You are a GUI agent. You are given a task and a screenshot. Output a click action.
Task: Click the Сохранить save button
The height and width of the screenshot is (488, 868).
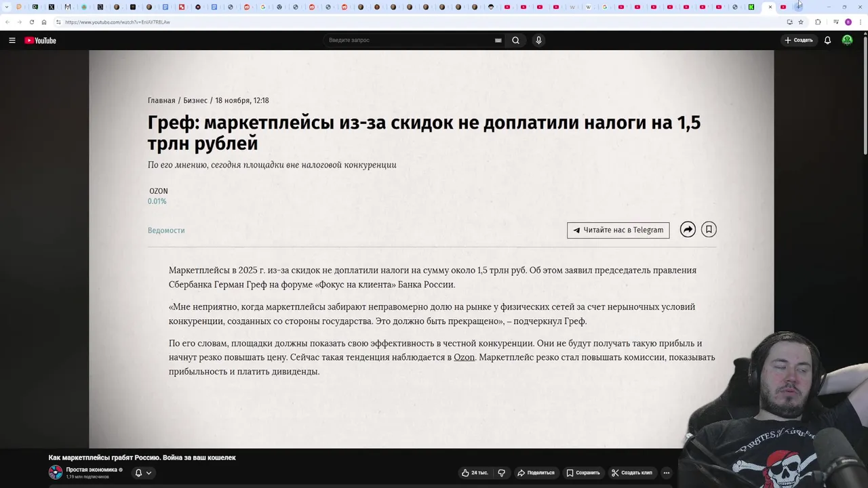click(x=583, y=472)
